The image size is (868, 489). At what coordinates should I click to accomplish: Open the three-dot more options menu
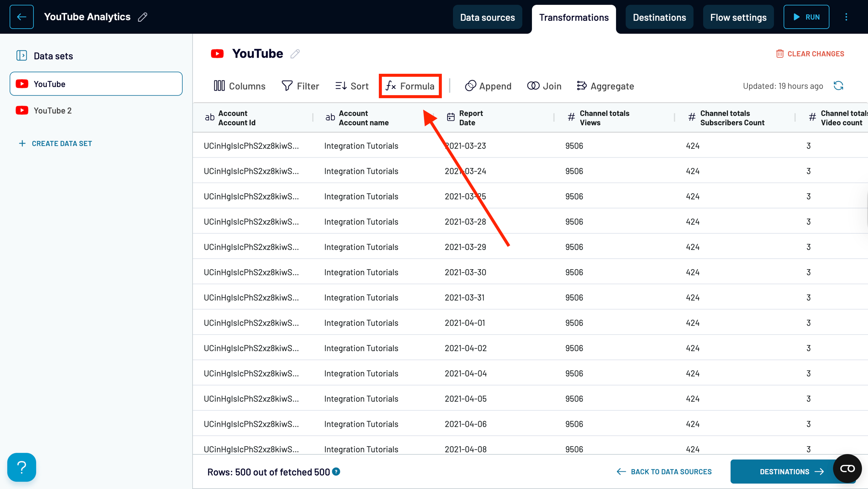[x=846, y=17]
